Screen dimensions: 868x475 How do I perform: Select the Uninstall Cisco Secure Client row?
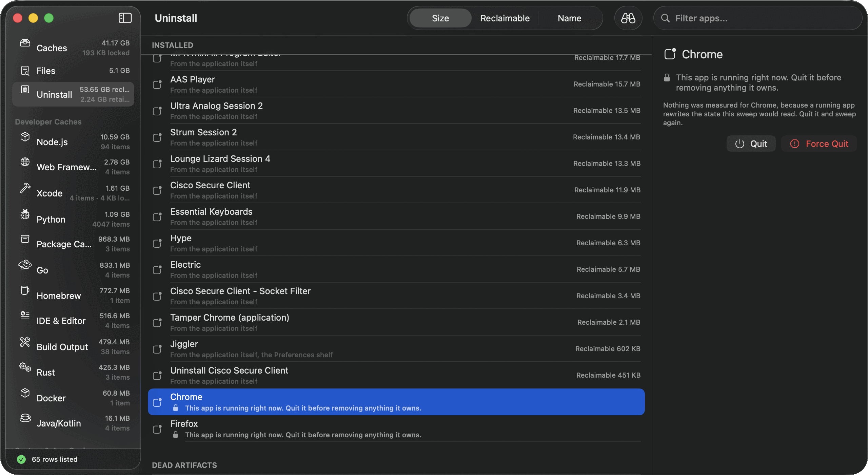[396, 375]
